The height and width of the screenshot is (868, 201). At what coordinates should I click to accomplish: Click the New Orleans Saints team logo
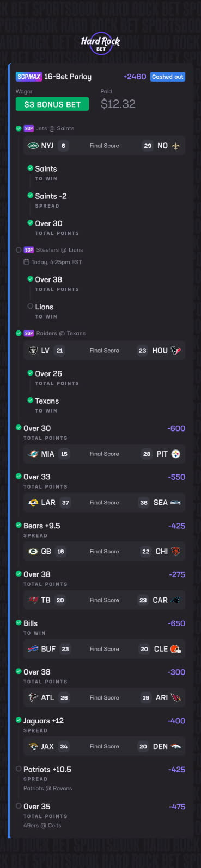pyautogui.click(x=175, y=146)
